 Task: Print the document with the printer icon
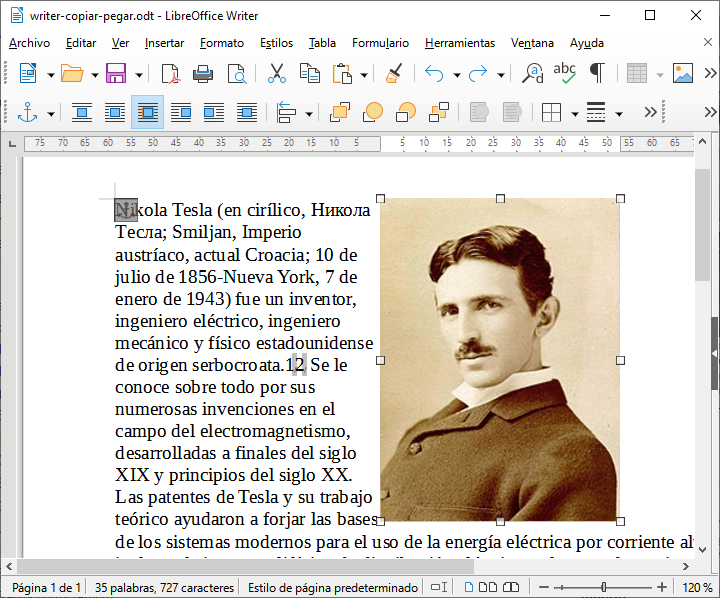click(203, 73)
